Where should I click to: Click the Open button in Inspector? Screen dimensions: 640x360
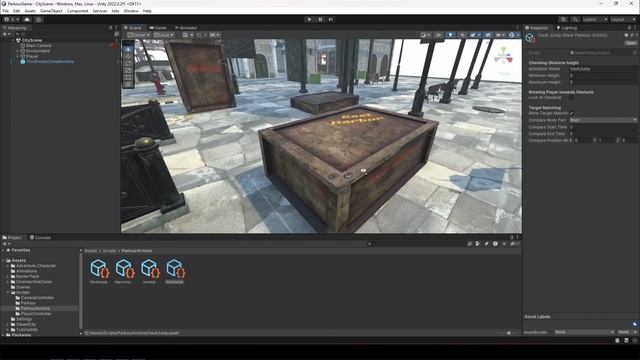pyautogui.click(x=630, y=43)
